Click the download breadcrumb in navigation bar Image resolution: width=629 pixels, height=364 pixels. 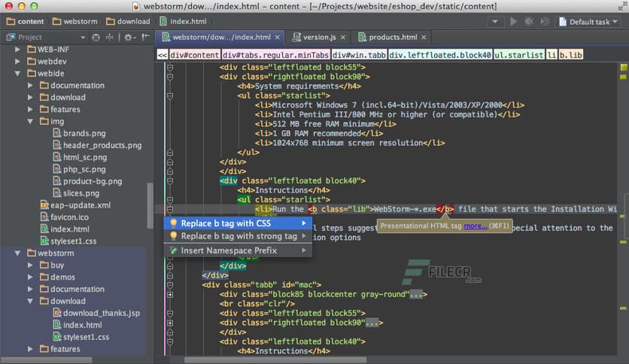click(x=128, y=22)
